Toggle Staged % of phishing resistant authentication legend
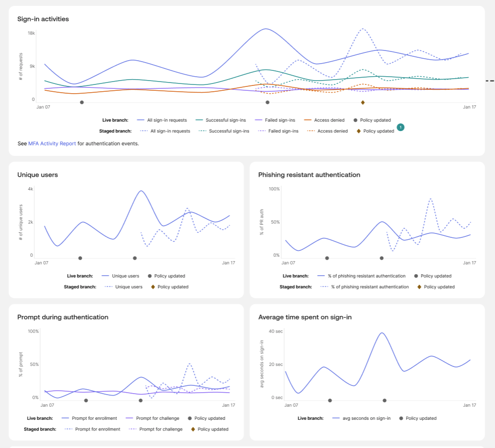495x448 pixels. point(365,287)
